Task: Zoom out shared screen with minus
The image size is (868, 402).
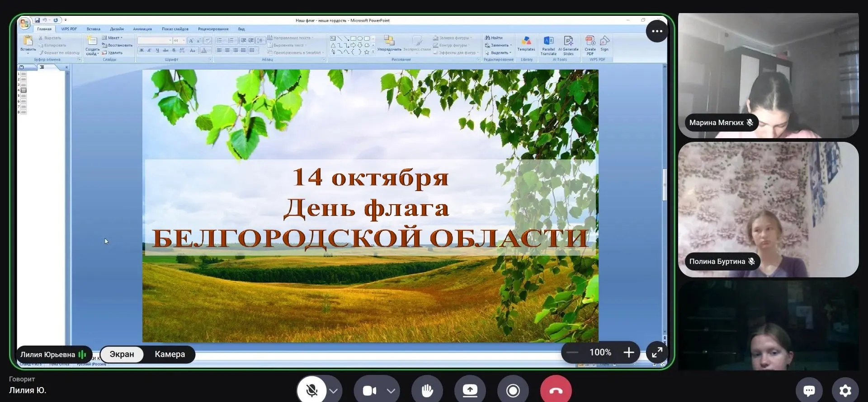Action: [x=572, y=352]
